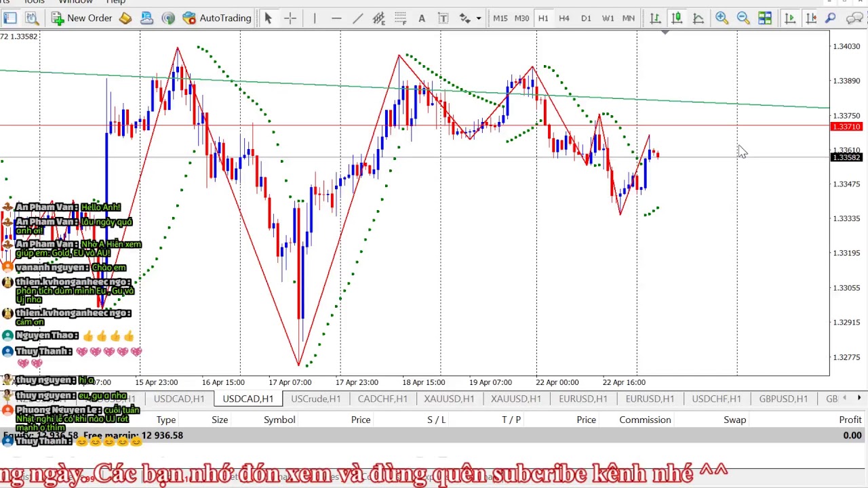The image size is (868, 488).
Task: Switch to the GBPUSD,H1 chart tab
Action: (x=783, y=399)
